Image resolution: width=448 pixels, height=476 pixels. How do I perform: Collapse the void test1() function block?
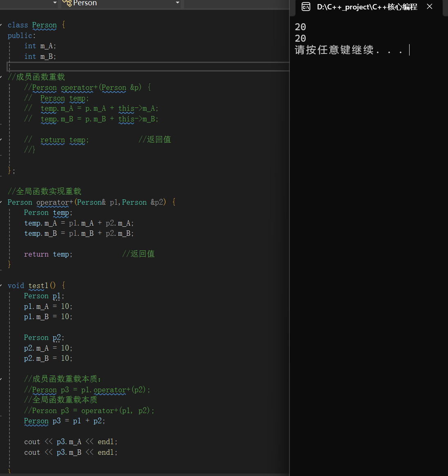[1, 285]
